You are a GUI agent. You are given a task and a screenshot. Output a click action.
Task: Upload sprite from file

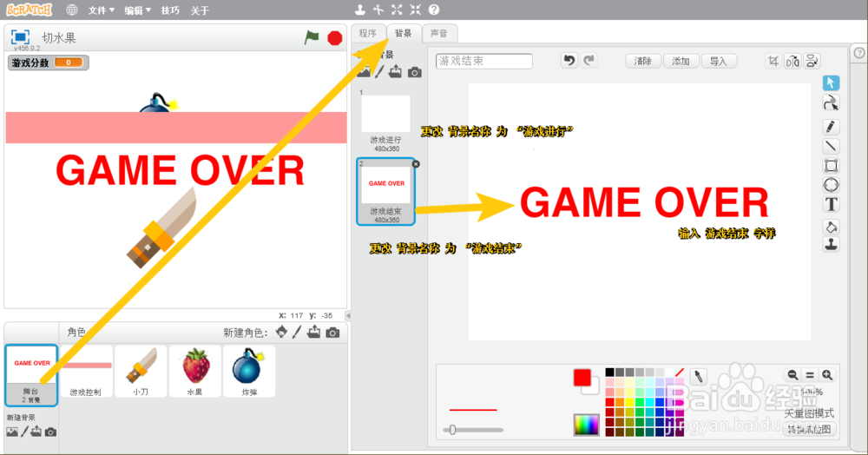tap(314, 332)
